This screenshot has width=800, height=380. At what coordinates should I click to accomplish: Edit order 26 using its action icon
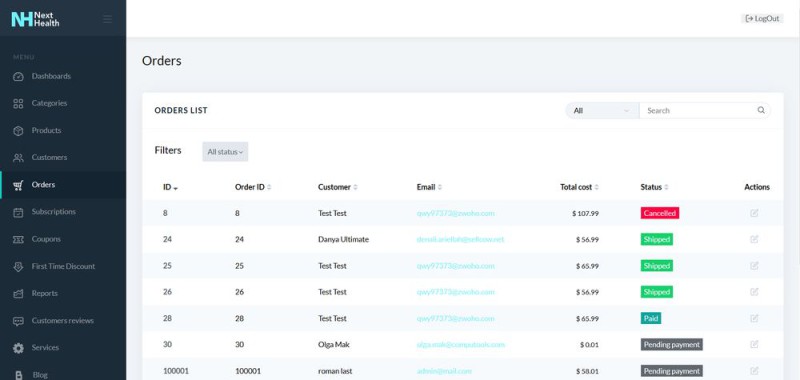coord(754,292)
